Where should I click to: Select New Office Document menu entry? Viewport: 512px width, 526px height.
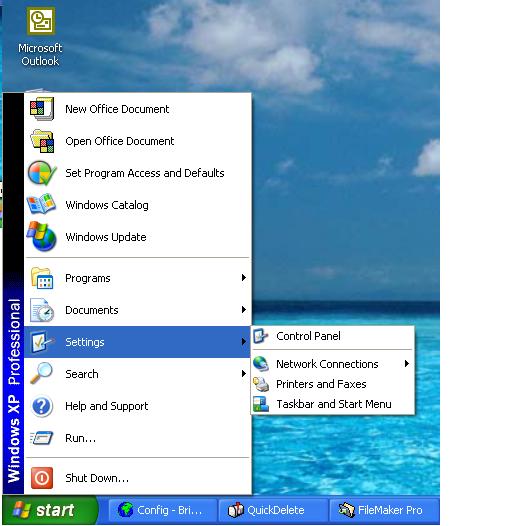[138, 109]
